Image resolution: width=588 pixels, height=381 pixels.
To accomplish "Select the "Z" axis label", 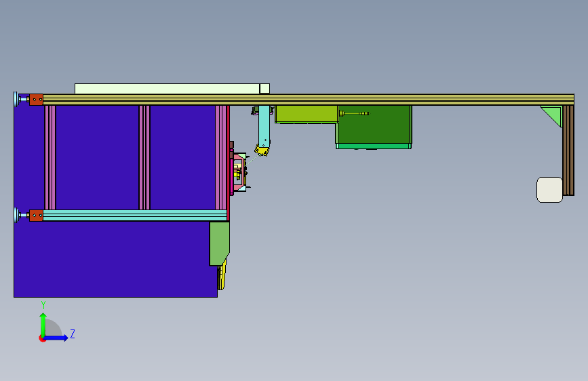I will coord(73,334).
